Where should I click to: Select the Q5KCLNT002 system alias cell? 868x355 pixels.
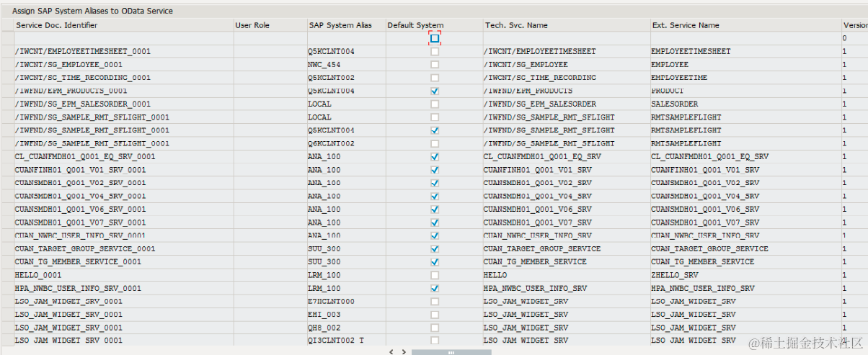click(x=346, y=78)
